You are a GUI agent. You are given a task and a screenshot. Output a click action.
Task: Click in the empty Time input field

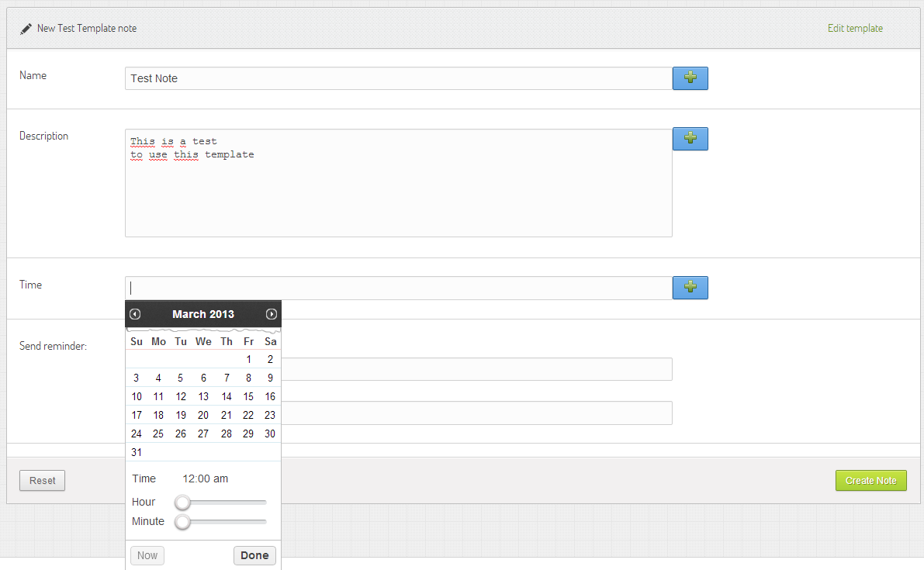click(x=399, y=288)
